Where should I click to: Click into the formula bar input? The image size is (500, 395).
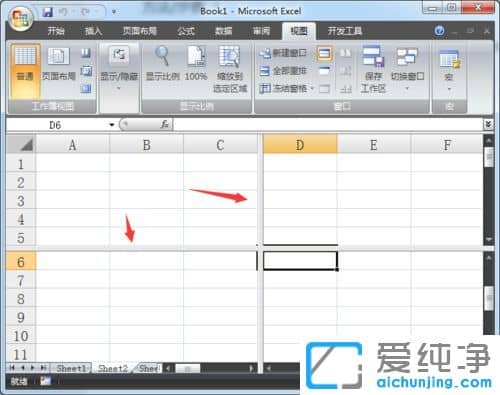pyautogui.click(x=328, y=125)
